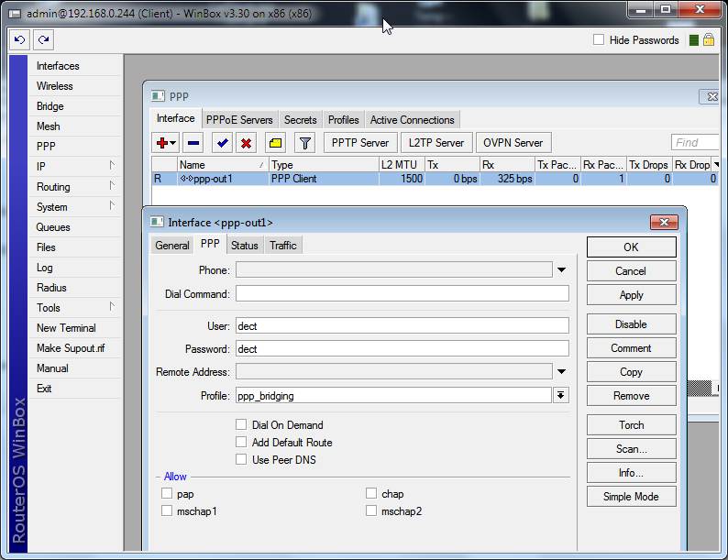This screenshot has width=728, height=560.
Task: Switch to the Traffic tab
Action: point(282,246)
